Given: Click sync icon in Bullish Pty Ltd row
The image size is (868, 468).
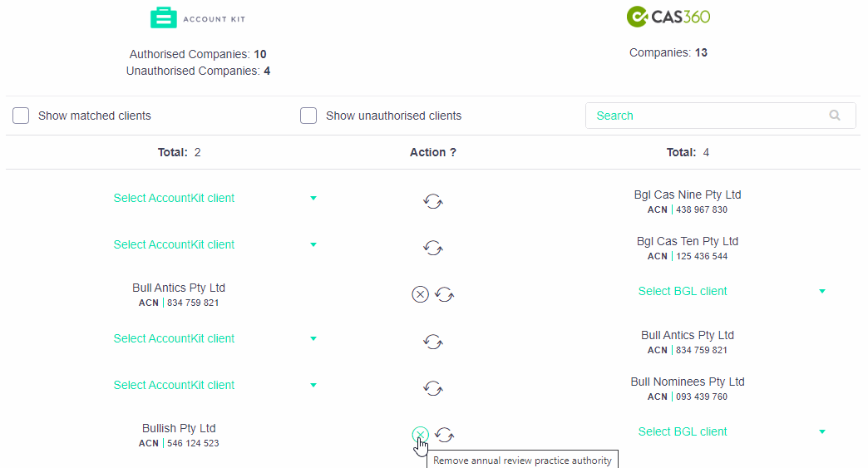Looking at the screenshot, I should 445,435.
